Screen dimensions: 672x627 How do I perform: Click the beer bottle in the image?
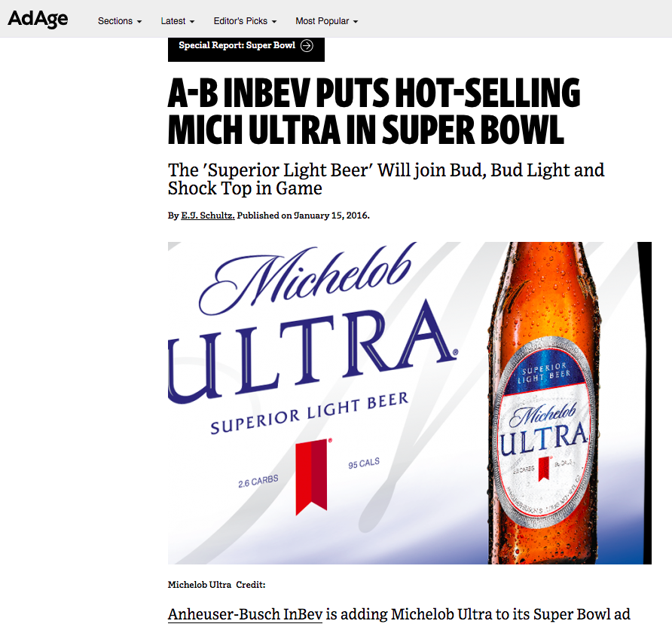pos(543,403)
